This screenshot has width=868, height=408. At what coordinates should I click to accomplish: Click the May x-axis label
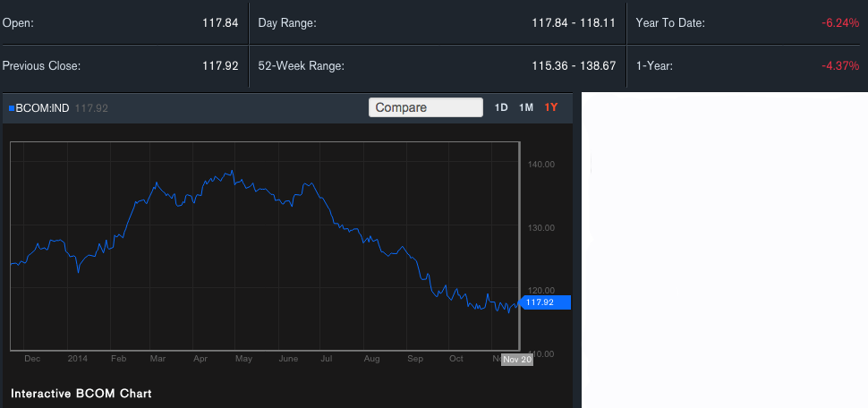[243, 359]
